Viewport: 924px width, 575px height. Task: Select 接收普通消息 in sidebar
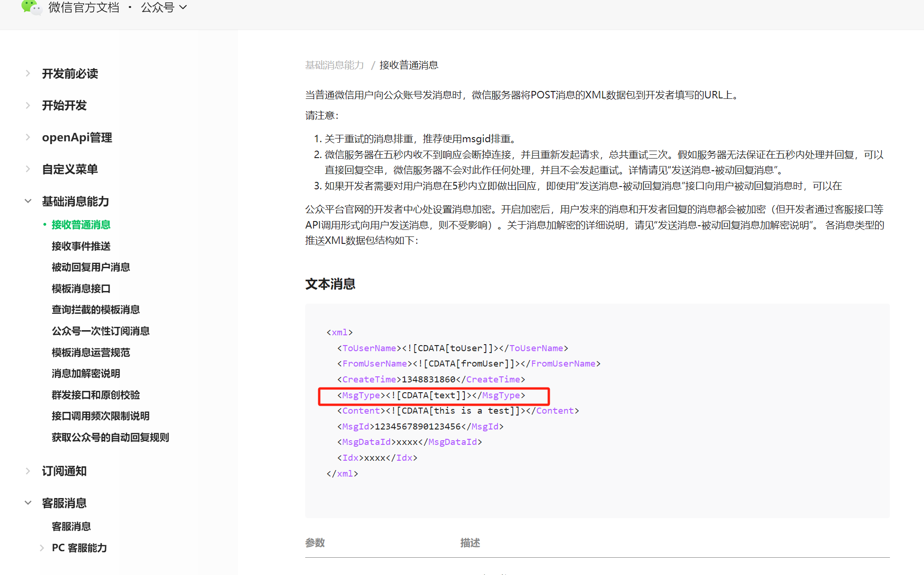click(x=81, y=225)
